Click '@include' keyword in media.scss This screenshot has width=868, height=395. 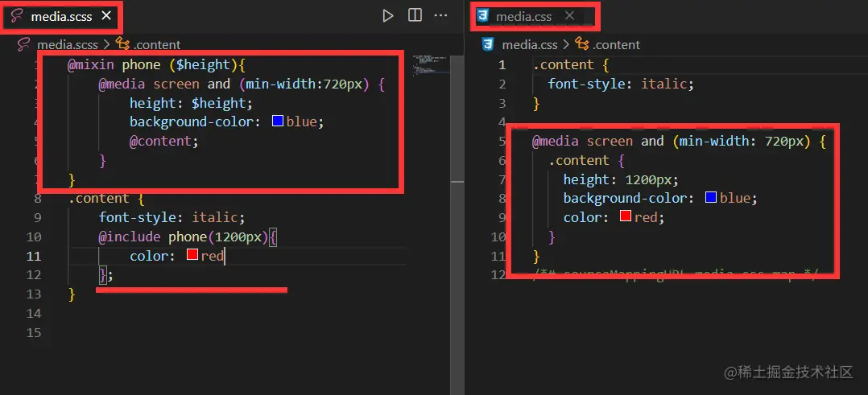(x=130, y=237)
